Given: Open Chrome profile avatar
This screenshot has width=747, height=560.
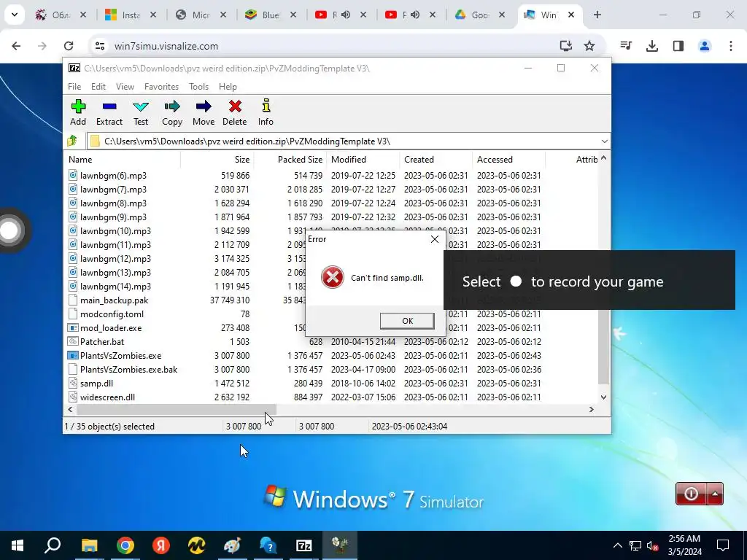Looking at the screenshot, I should (x=704, y=46).
